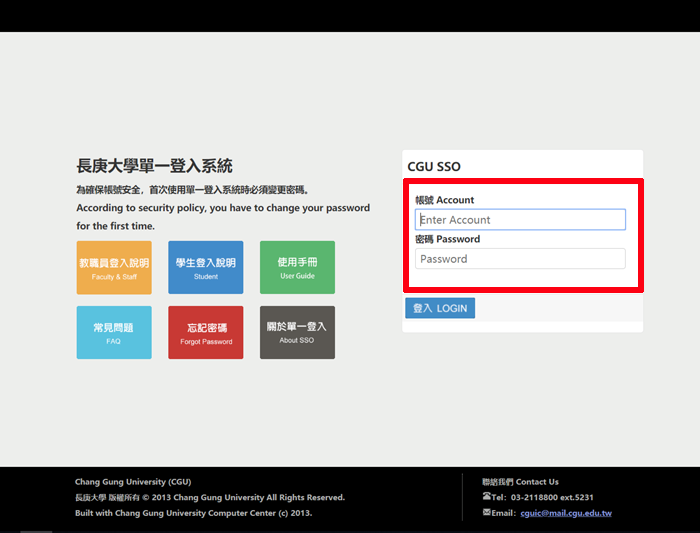Image resolution: width=700 pixels, height=533 pixels.
Task: Click the telephone icon beside Tel
Action: coord(487,496)
